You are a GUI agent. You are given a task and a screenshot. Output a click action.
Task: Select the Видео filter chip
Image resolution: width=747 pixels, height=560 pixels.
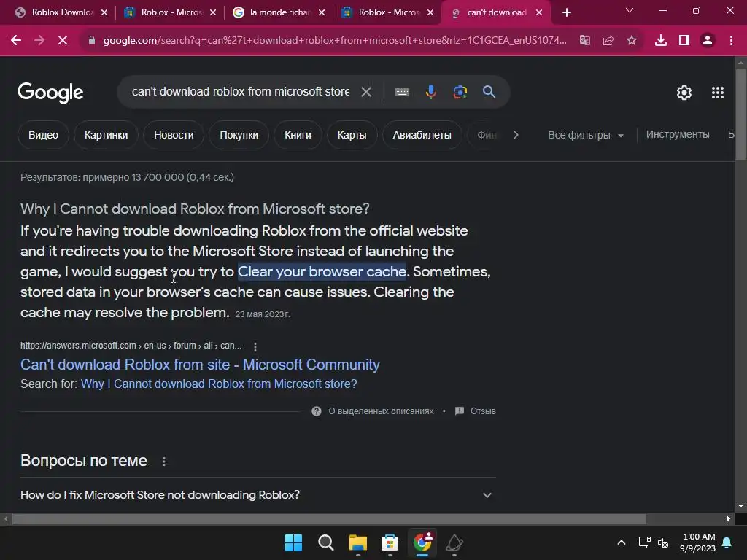(x=43, y=135)
